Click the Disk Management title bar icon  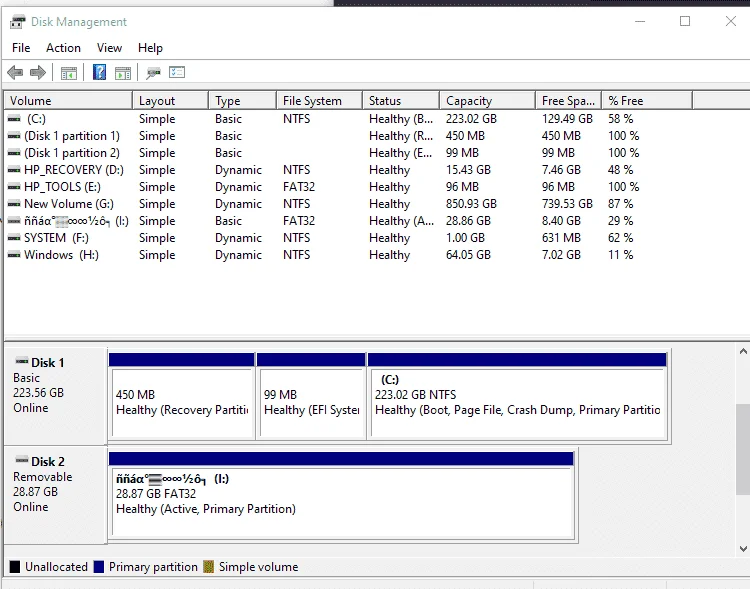click(18, 22)
